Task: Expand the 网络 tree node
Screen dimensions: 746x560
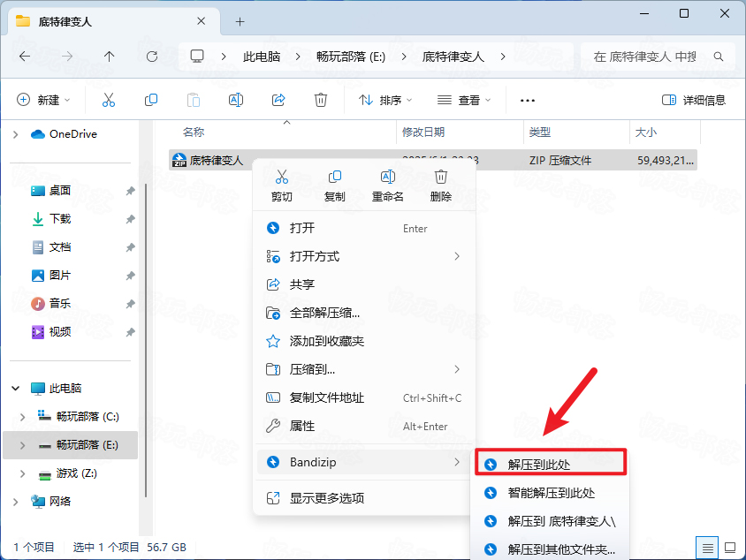Action: pyautogui.click(x=15, y=502)
